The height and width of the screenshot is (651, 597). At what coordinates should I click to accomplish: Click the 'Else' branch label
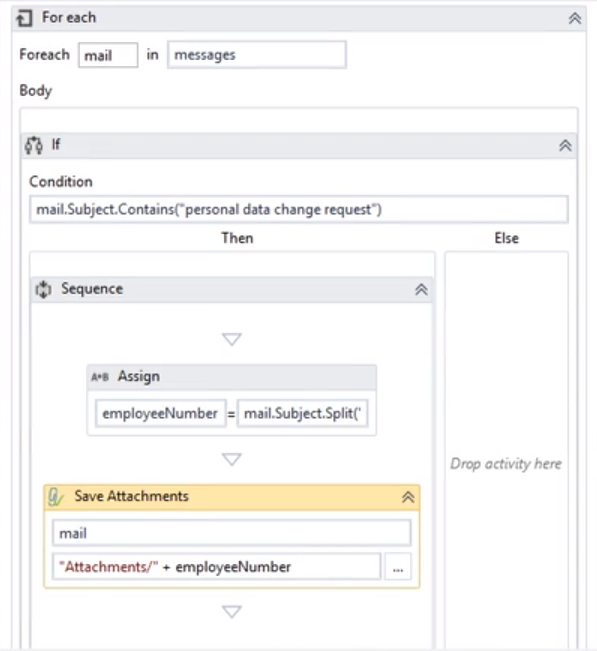[506, 238]
